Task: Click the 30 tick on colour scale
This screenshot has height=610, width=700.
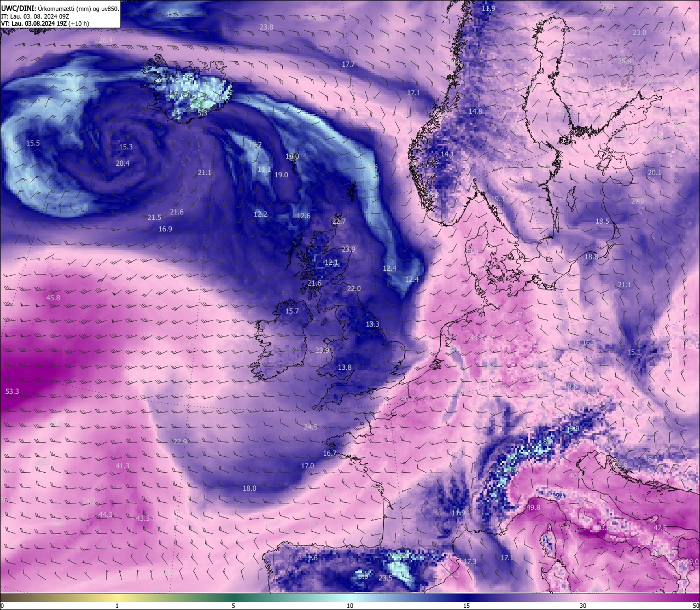Action: click(583, 605)
